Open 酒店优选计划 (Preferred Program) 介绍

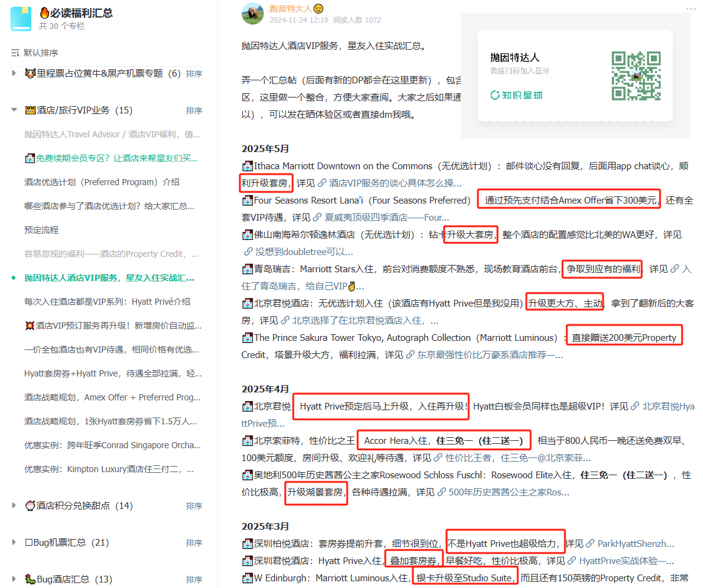point(102,182)
